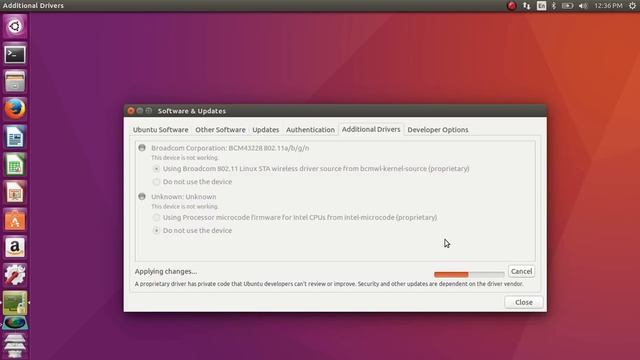
Task: Select Do not use the device under Unknown
Action: 193,231
